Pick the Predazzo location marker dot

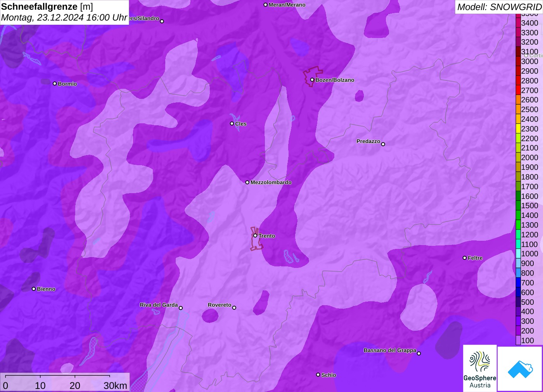383,144
